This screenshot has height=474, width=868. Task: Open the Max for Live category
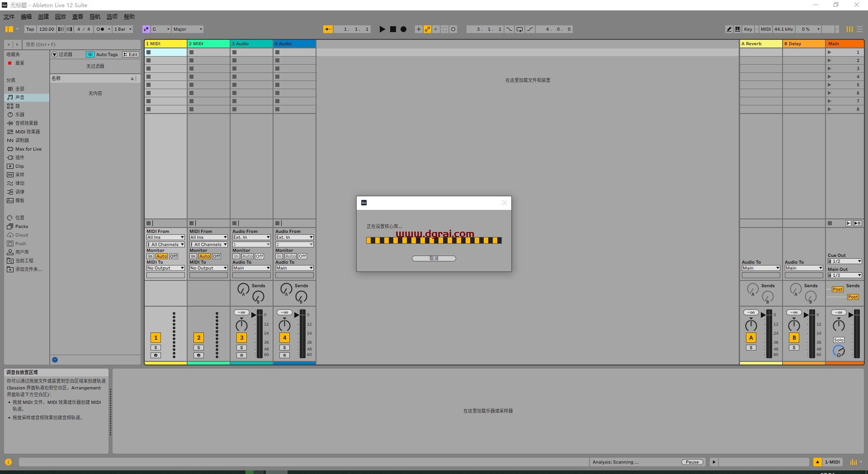click(x=27, y=149)
